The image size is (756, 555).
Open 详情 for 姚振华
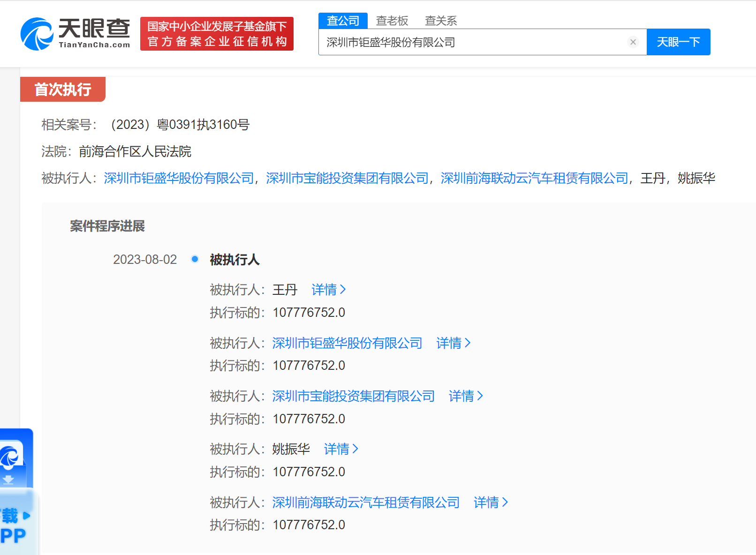[x=341, y=449]
